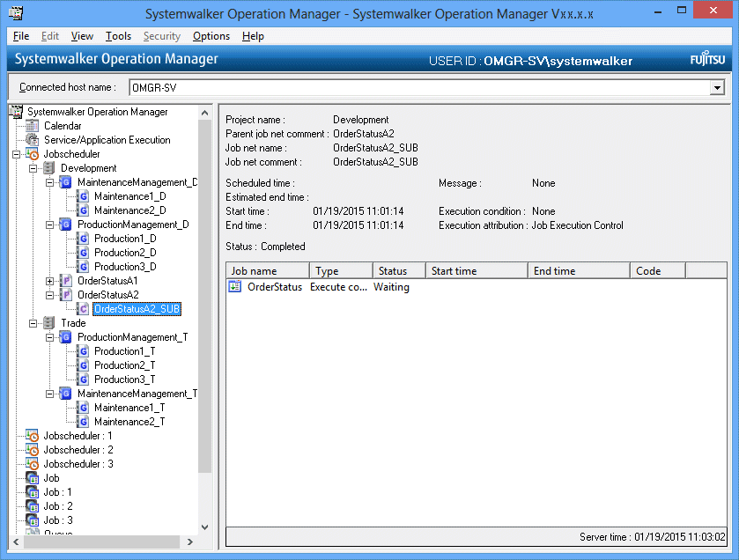
Task: Expand the OrderStatusA1 tree node
Action: click(x=50, y=281)
